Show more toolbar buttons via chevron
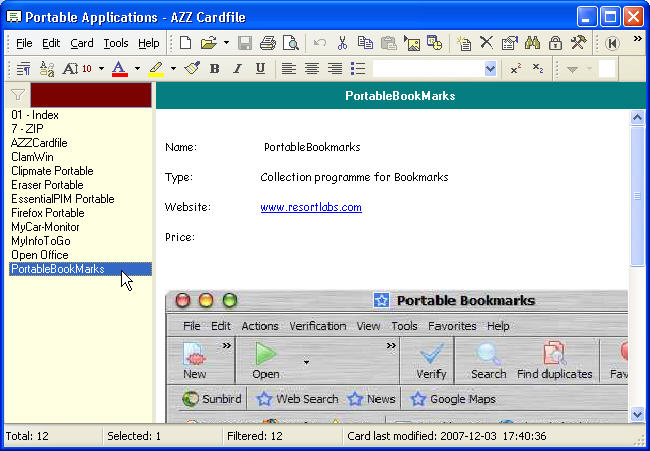The height and width of the screenshot is (451, 650). [x=638, y=39]
